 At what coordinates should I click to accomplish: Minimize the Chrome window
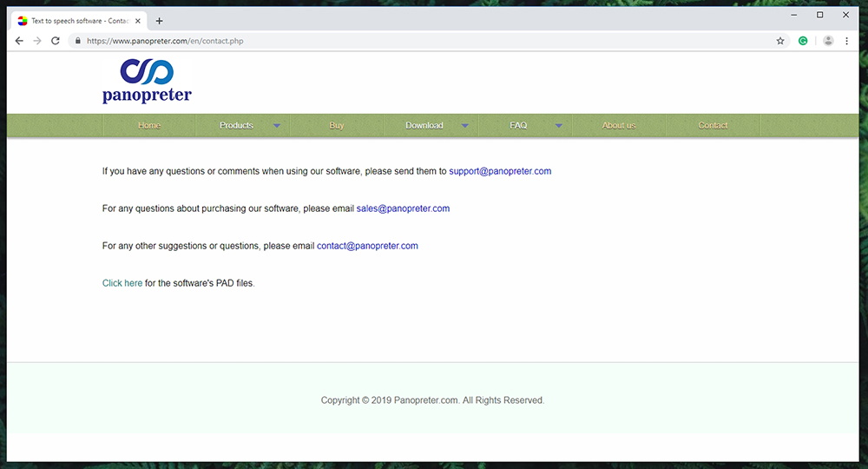point(794,15)
